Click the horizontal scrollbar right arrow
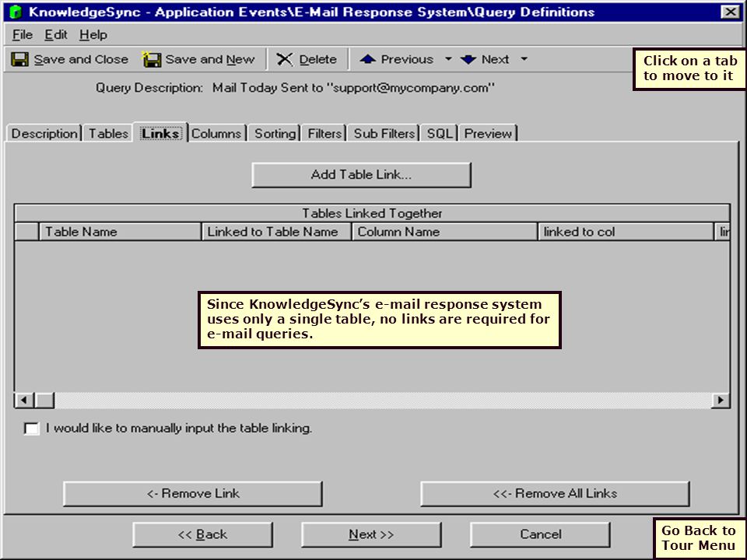 click(x=721, y=400)
